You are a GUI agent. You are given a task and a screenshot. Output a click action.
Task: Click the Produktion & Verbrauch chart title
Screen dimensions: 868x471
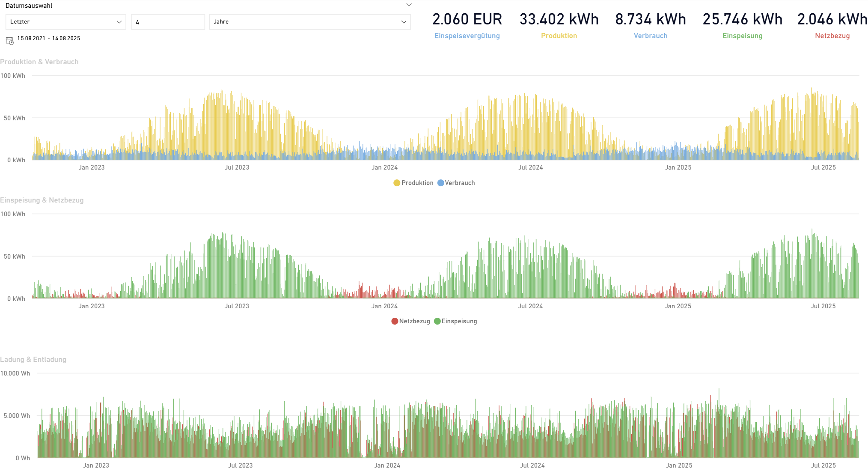coord(39,62)
